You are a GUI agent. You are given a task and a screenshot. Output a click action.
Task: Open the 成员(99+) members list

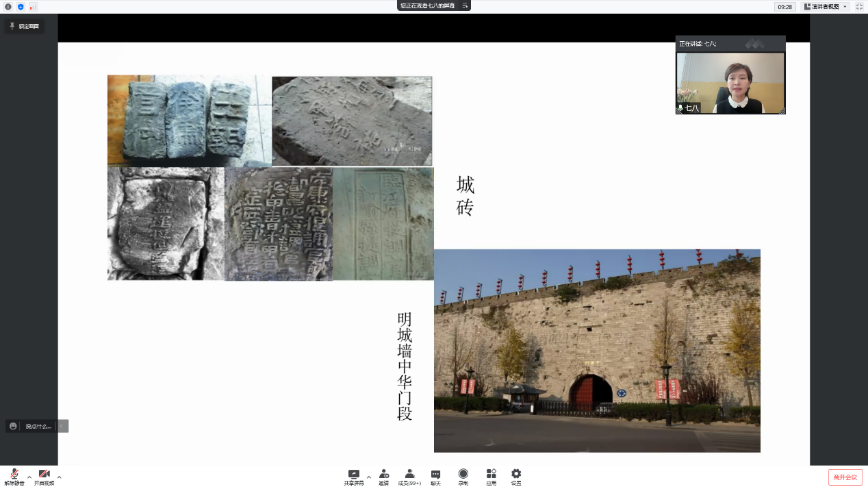click(x=409, y=475)
